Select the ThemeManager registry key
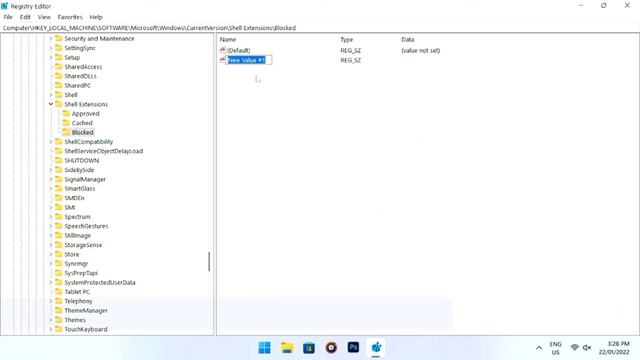 [86, 311]
